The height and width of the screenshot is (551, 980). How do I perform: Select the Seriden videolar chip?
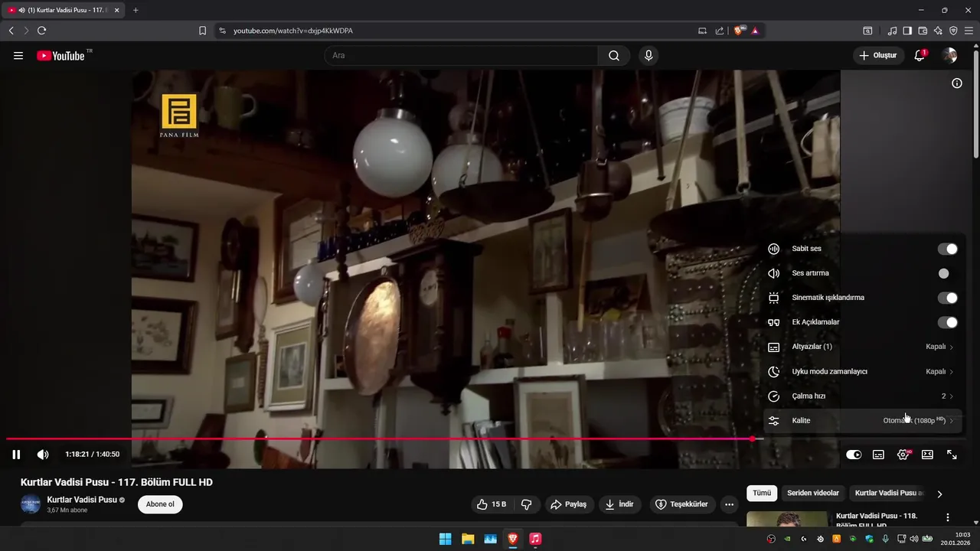coord(813,494)
